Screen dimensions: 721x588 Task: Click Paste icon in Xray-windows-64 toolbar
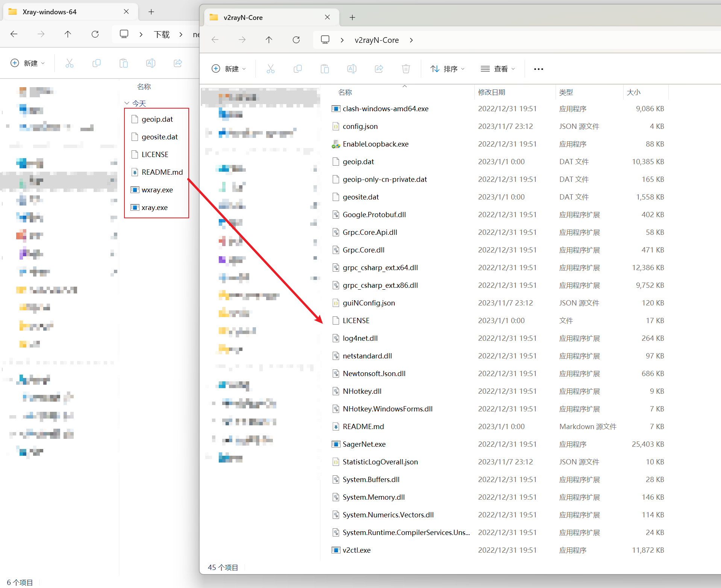tap(124, 63)
